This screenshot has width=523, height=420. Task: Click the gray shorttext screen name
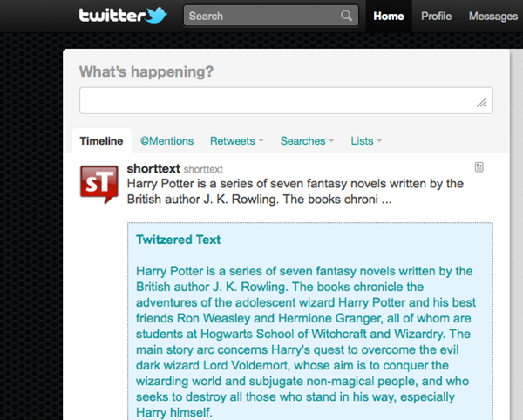(203, 168)
